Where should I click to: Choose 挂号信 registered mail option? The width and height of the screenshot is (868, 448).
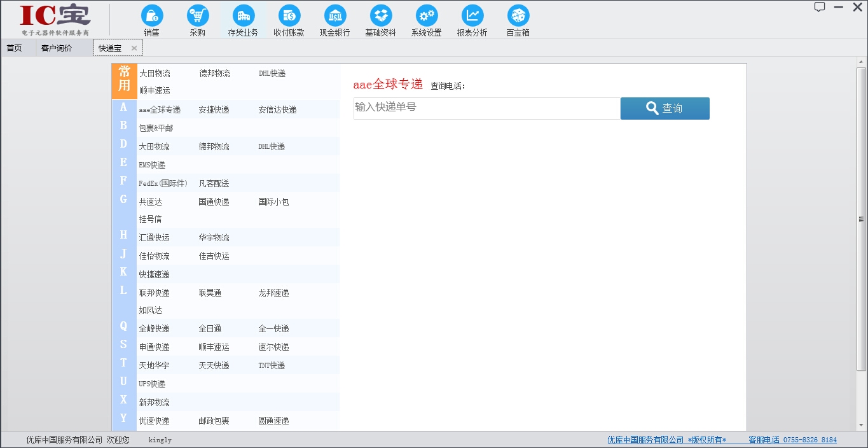[x=151, y=220]
